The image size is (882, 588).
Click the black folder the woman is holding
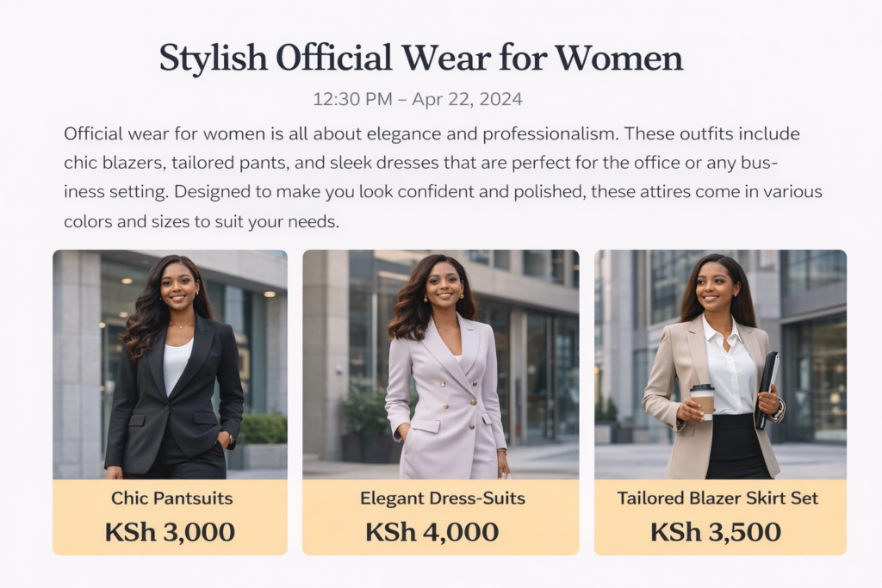click(766, 389)
